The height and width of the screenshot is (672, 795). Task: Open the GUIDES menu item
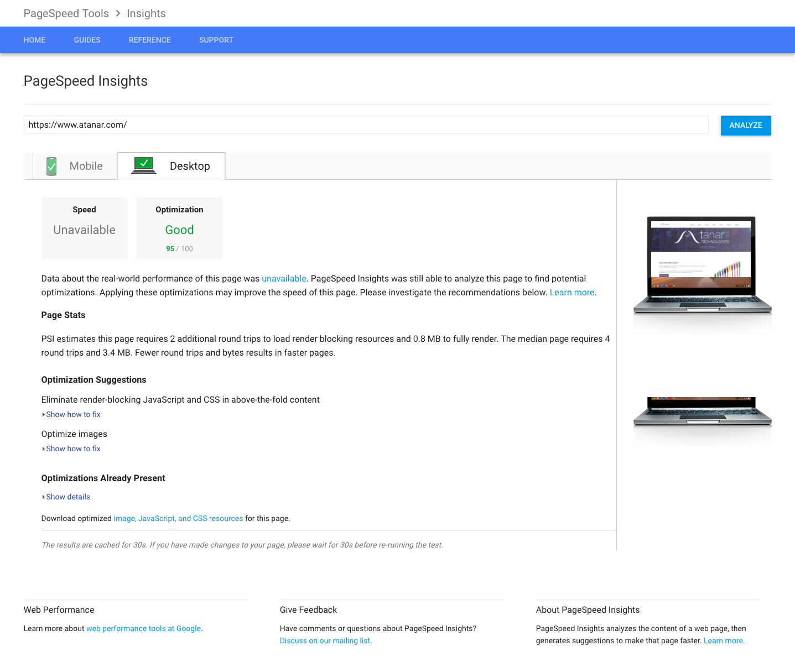pyautogui.click(x=87, y=40)
